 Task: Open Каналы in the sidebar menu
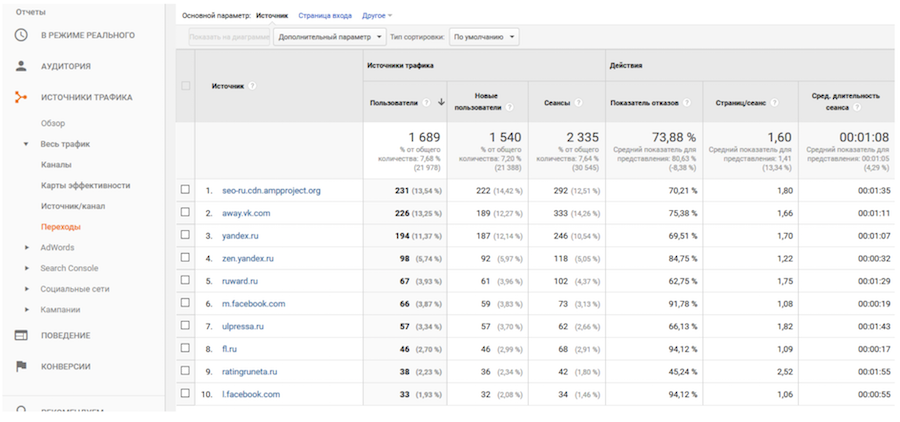point(56,164)
